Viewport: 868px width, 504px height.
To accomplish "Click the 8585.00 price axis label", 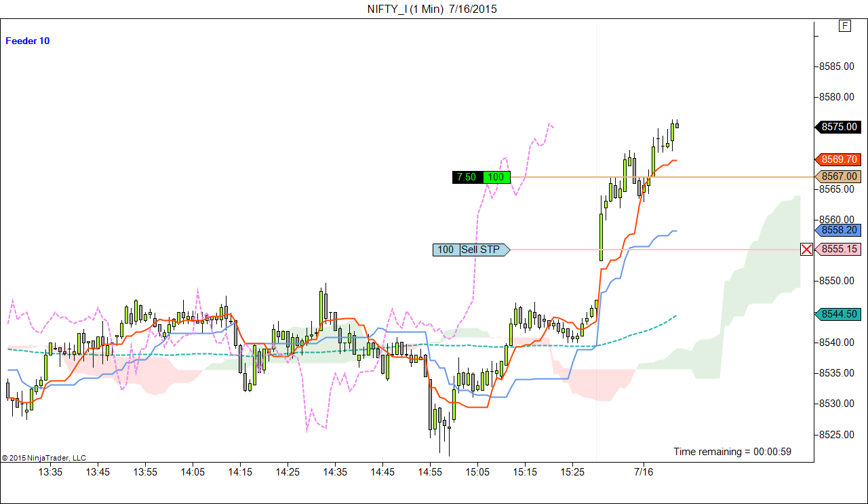I will (836, 66).
